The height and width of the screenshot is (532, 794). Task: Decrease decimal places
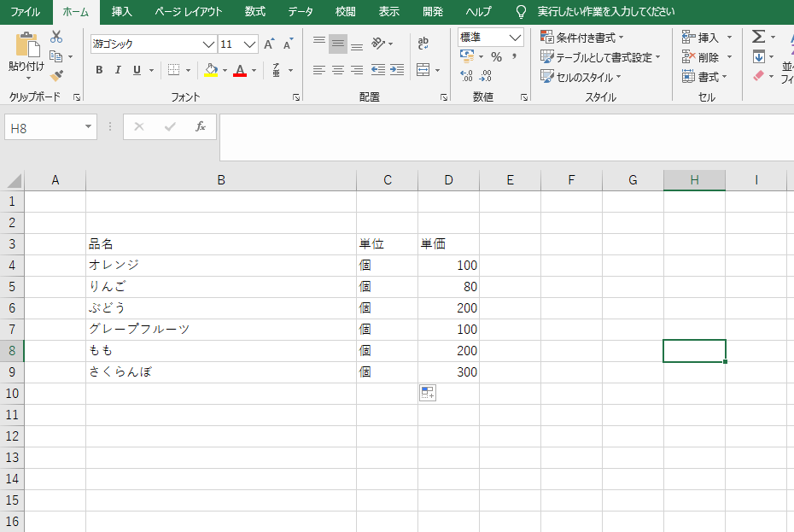point(485,76)
